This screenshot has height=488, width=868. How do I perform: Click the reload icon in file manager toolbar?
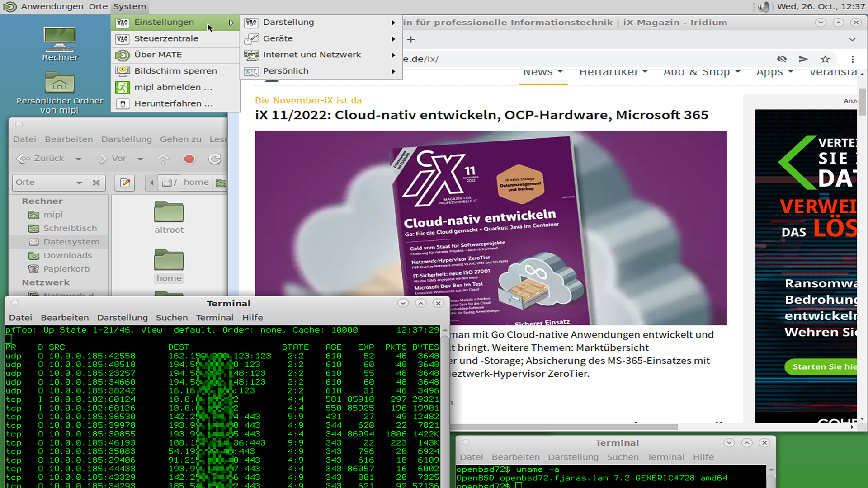[215, 159]
